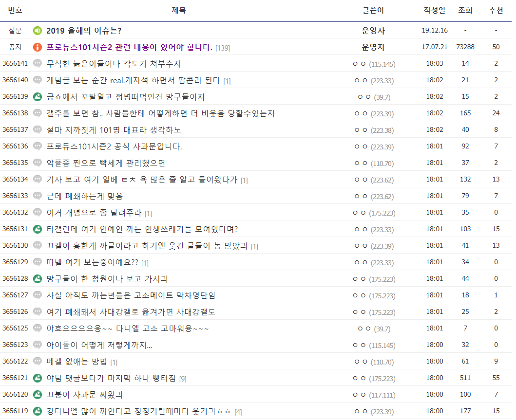Click the 추천 column header
The width and height of the screenshot is (516, 420).
[x=496, y=10]
